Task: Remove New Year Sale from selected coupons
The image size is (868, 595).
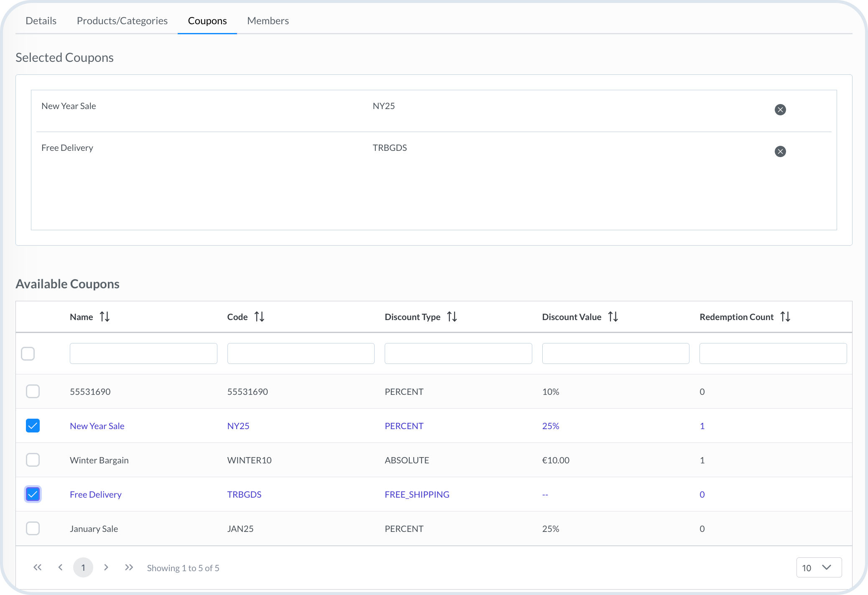Action: [x=780, y=109]
